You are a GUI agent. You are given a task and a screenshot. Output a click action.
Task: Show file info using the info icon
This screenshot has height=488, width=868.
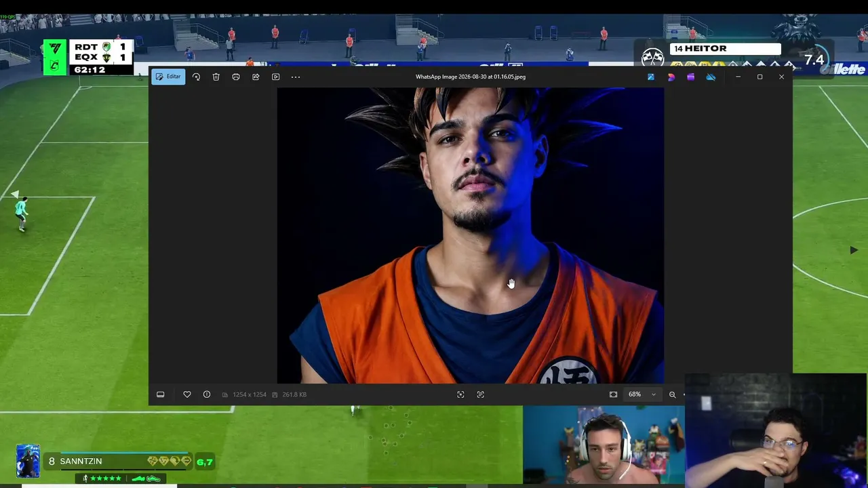[x=207, y=394]
